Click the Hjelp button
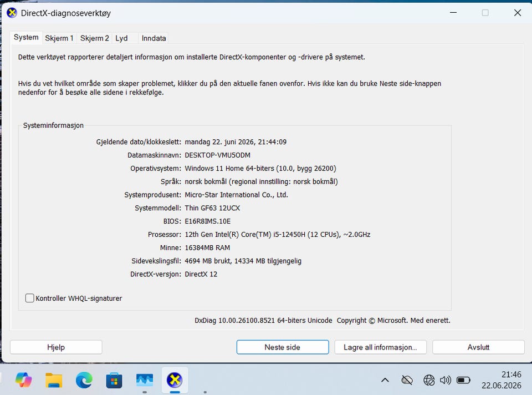This screenshot has height=395, width=532. [56, 347]
